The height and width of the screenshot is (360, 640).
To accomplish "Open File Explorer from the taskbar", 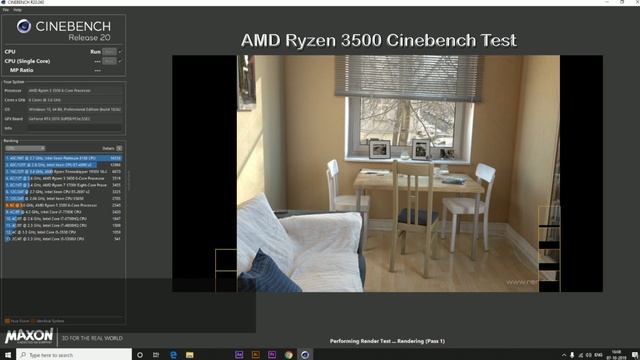I will (x=190, y=355).
